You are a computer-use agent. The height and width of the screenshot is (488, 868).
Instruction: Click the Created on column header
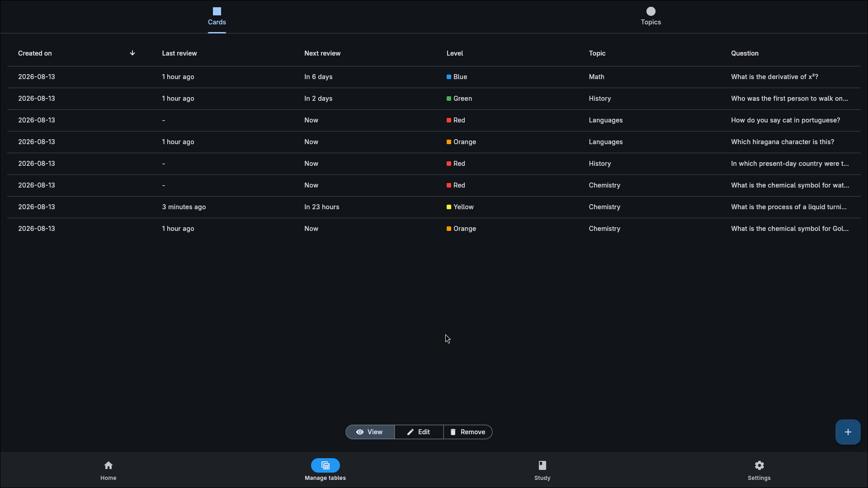(35, 53)
